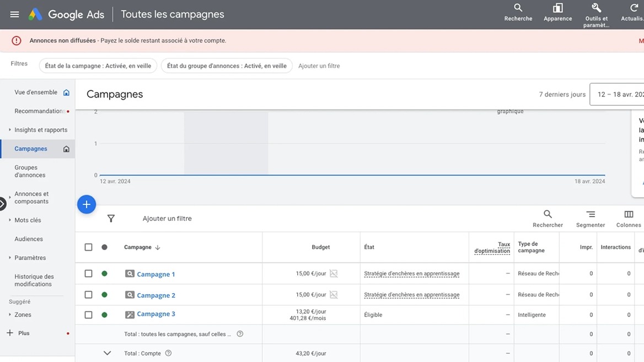Click the home icon next to Campagnes
This screenshot has width=644, height=362.
coord(66,149)
